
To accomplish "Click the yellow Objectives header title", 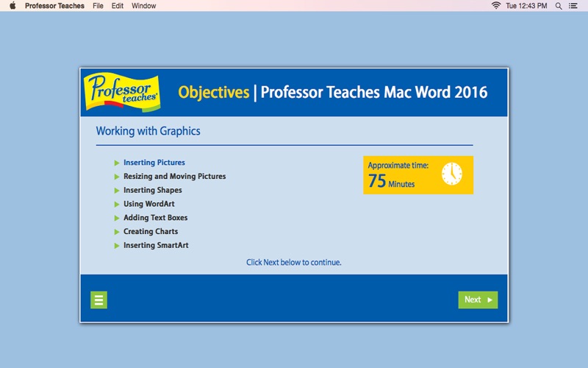I will tap(214, 93).
